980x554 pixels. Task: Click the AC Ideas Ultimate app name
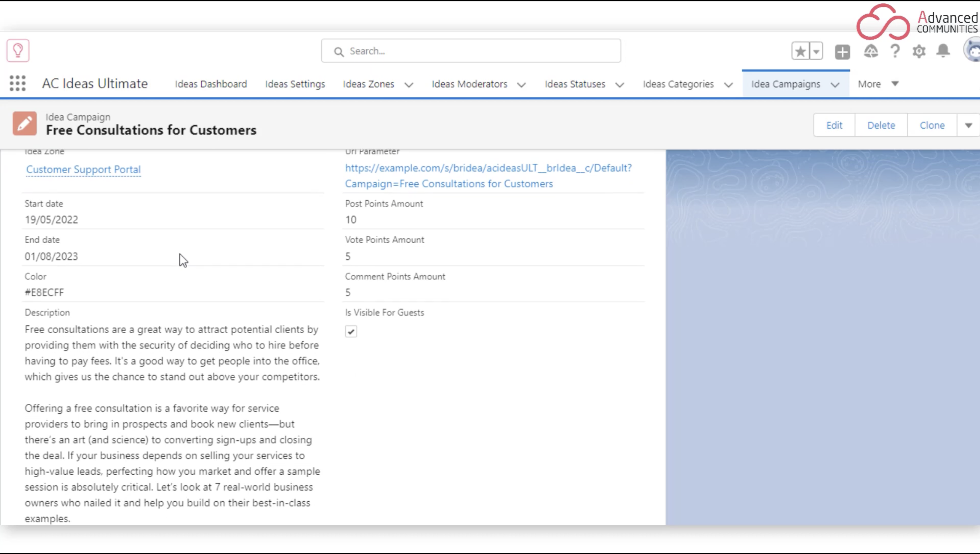(95, 83)
